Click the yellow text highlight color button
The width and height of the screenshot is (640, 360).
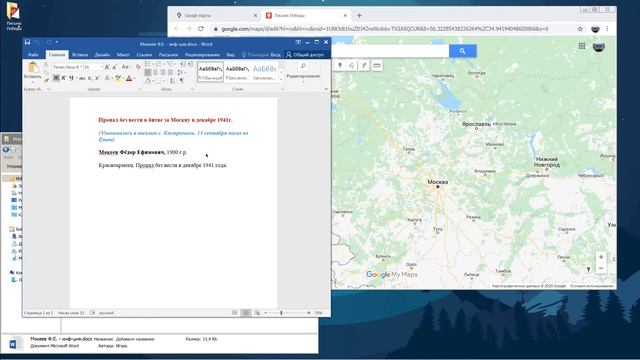[118, 78]
